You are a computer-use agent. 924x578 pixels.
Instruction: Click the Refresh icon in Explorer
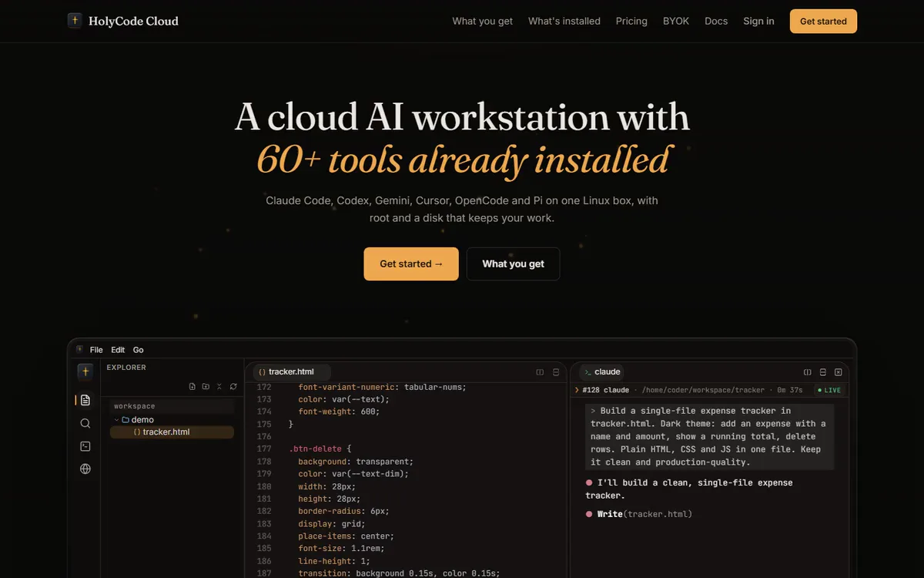click(233, 386)
